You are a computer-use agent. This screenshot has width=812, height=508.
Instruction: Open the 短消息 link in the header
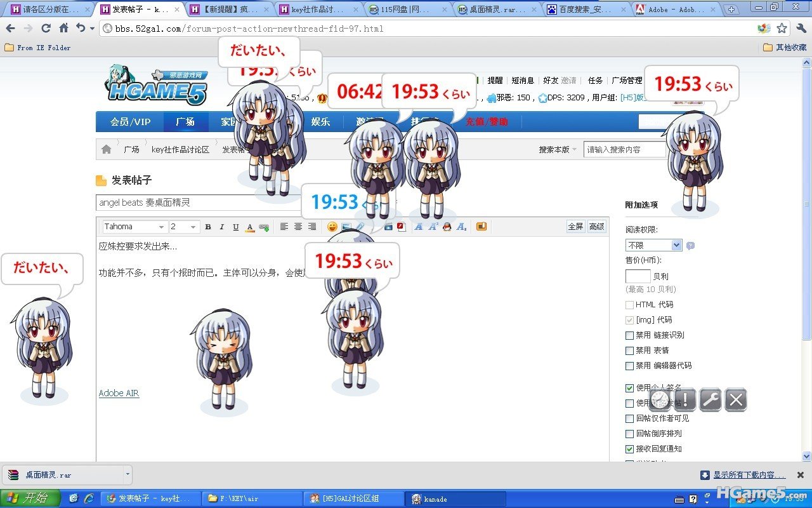[523, 81]
